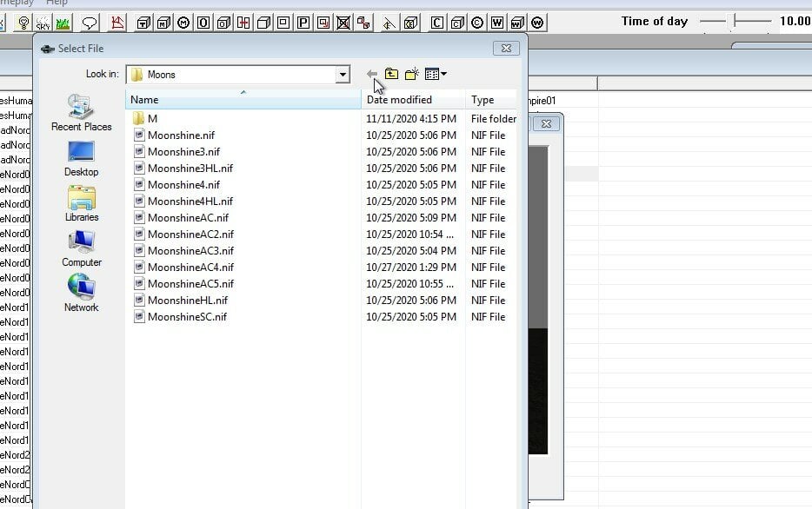Click the cube O toolbar icon
Image resolution: width=812 pixels, height=509 pixels.
pos(223,23)
